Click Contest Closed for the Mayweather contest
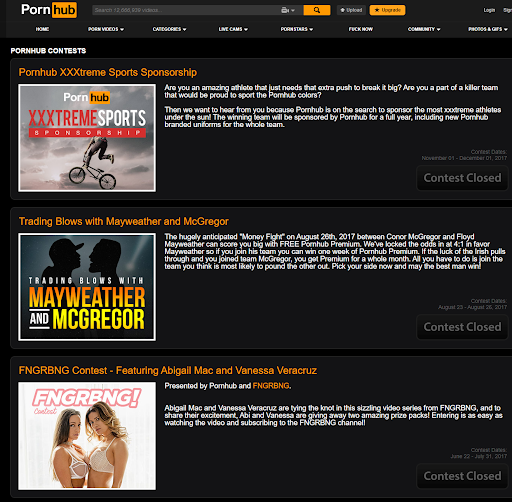 point(462,327)
